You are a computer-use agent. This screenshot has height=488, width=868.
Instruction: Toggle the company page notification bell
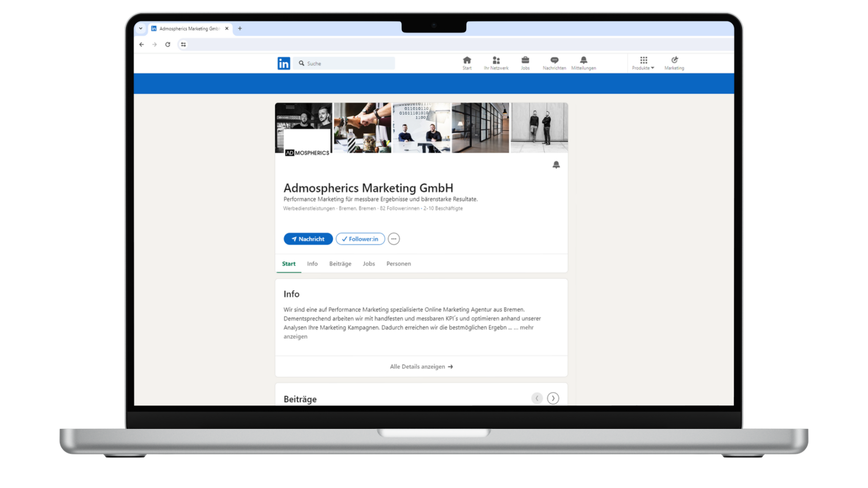click(556, 165)
